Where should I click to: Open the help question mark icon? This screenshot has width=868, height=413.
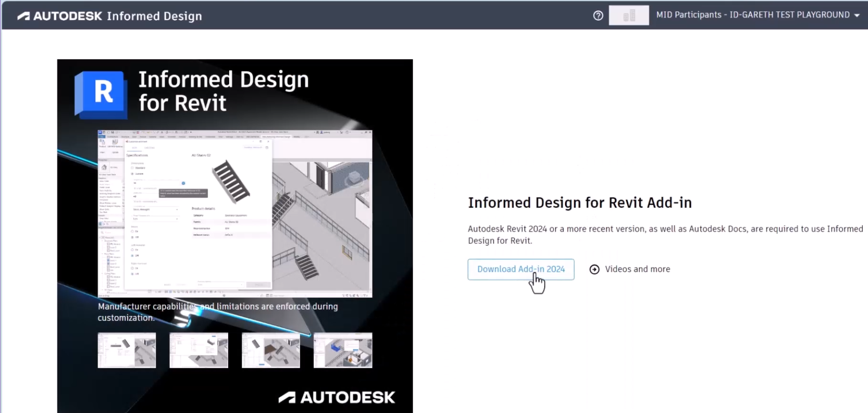[x=598, y=16]
